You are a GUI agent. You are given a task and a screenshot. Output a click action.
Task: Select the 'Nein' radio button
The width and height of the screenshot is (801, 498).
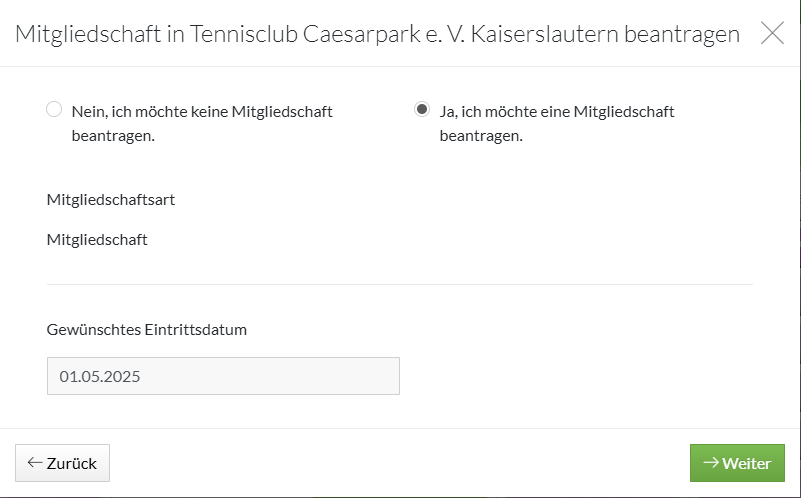point(54,109)
